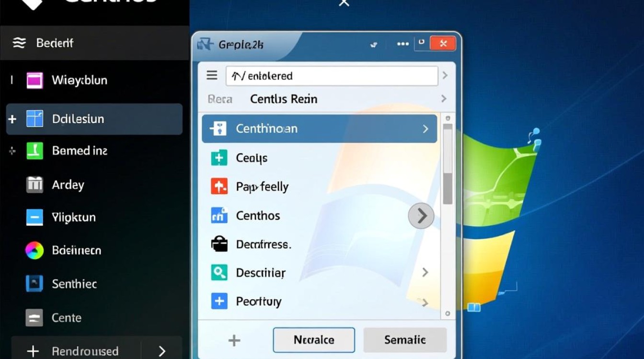The width and height of the screenshot is (644, 359).
Task: Click the small window button left of red close
Action: (x=422, y=43)
